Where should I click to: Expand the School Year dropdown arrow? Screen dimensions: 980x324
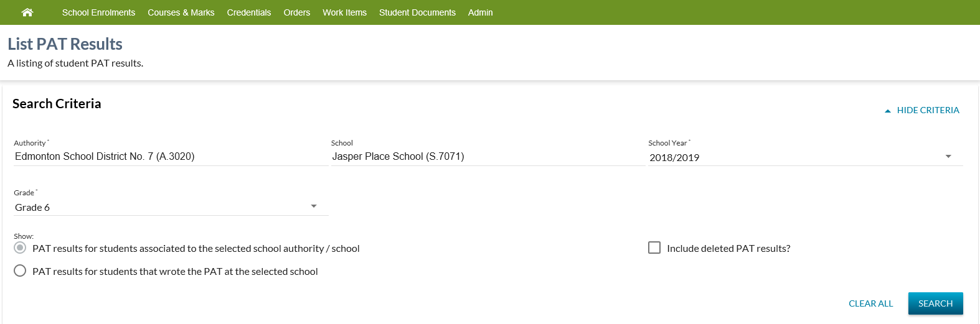tap(948, 157)
